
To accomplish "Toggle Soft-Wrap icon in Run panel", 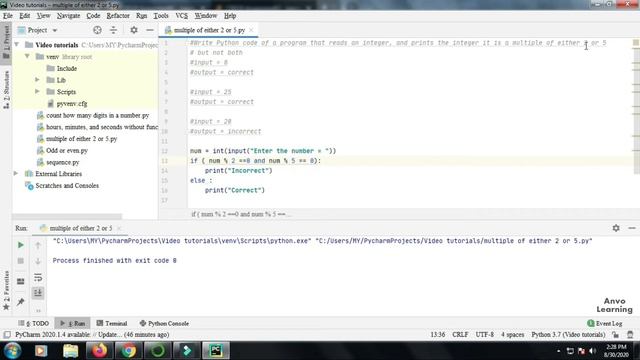I will tap(38, 278).
